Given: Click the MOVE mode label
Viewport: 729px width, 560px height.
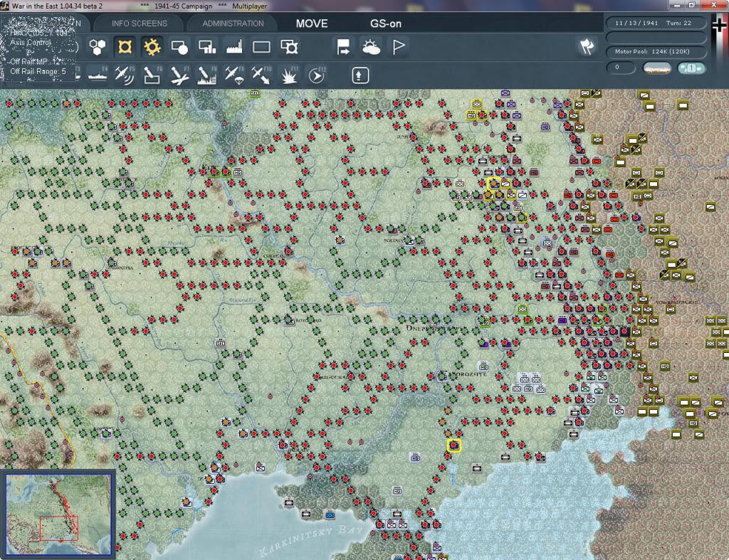Looking at the screenshot, I should tap(312, 23).
